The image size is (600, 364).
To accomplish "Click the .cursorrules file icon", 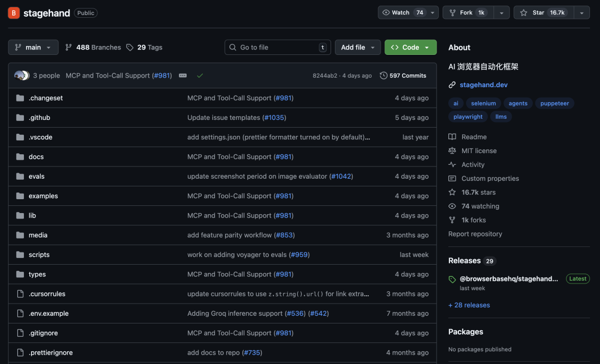I will click(x=21, y=294).
